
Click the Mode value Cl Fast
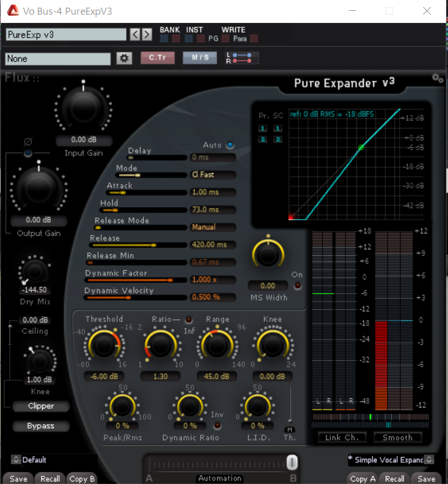pos(213,174)
